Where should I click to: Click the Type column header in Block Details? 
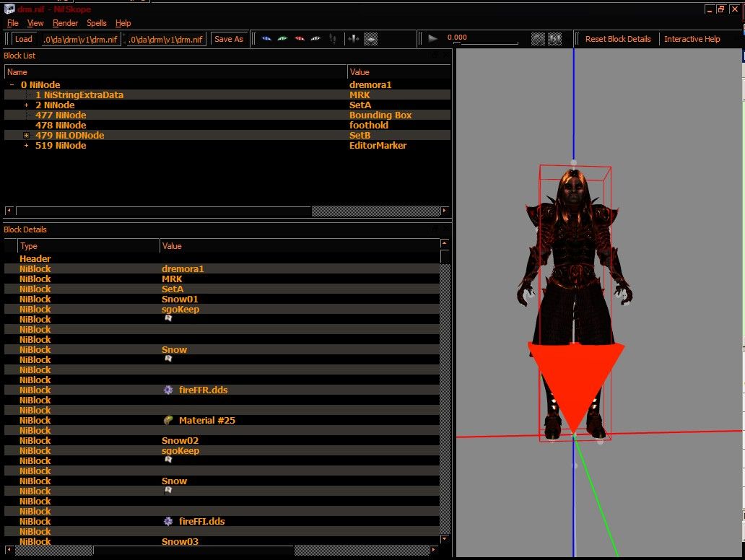pyautogui.click(x=88, y=246)
